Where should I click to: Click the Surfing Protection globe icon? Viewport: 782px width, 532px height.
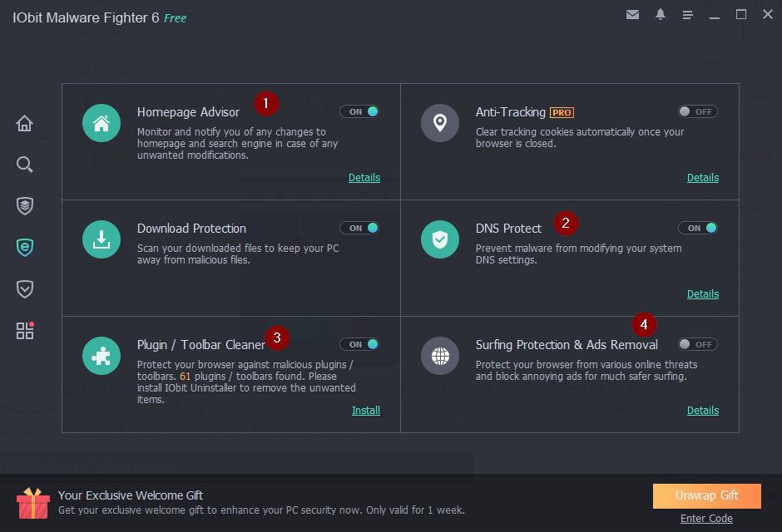[440, 356]
